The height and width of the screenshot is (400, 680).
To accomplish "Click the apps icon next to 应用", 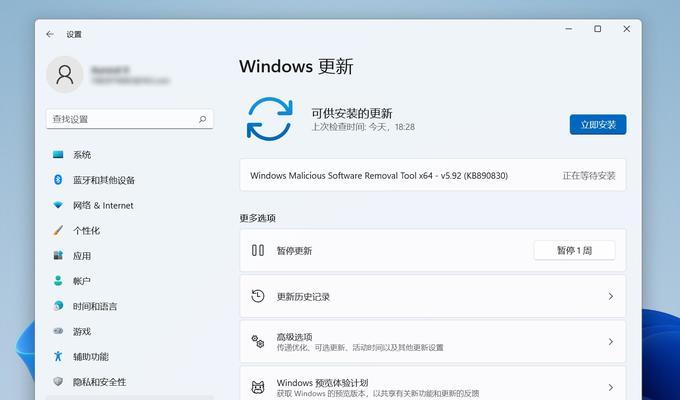I will coord(58,255).
